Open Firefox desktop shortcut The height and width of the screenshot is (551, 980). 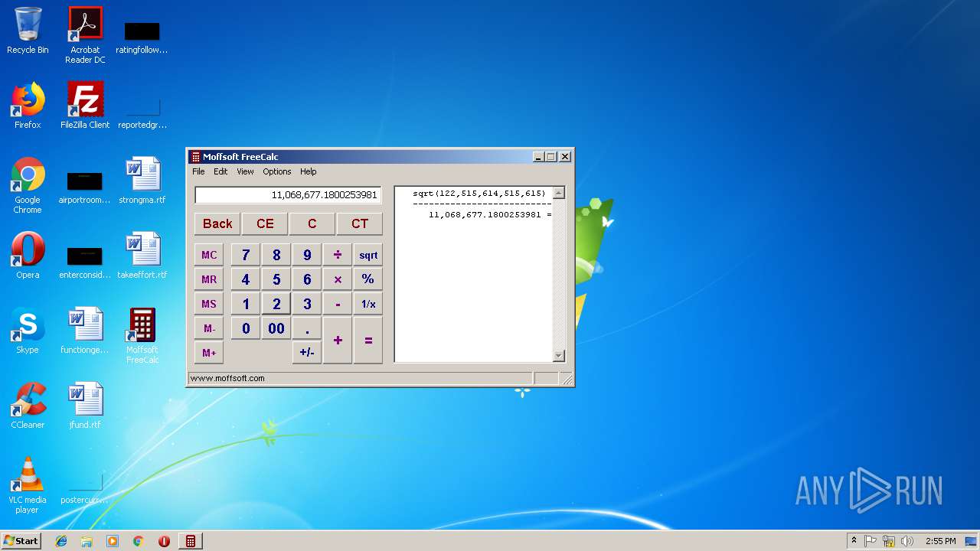[28, 106]
